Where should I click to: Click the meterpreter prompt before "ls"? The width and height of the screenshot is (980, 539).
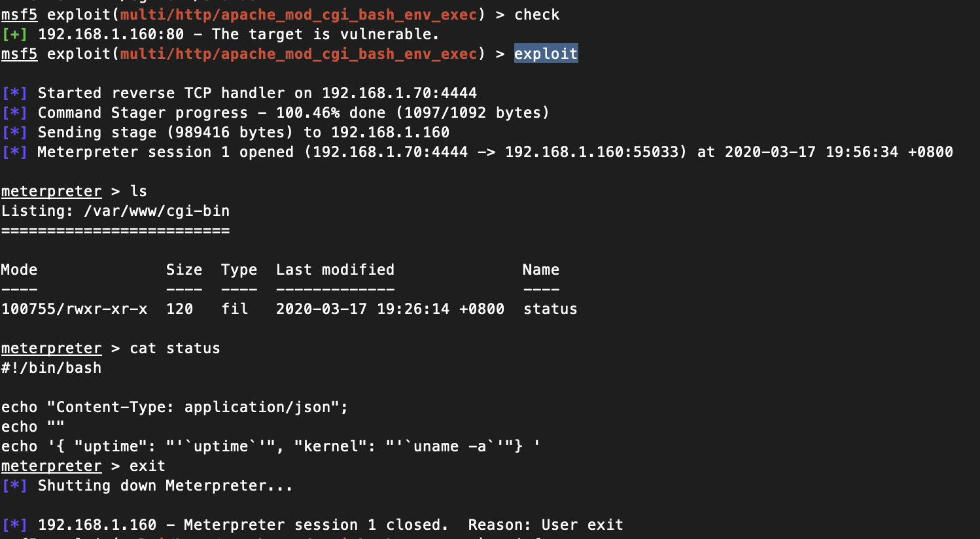51,191
